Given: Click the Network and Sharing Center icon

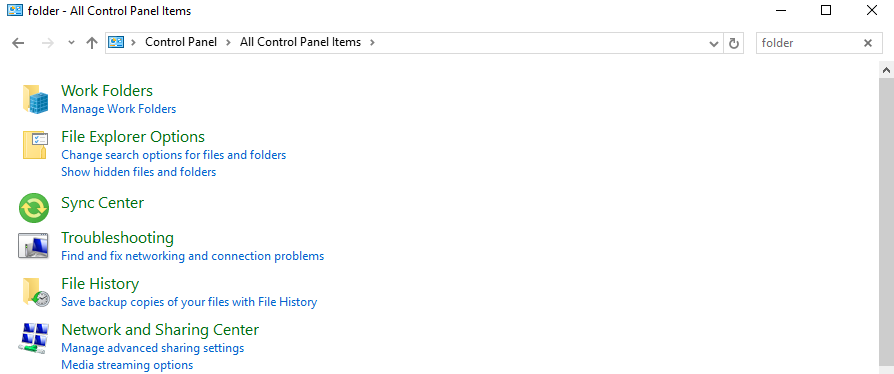Looking at the screenshot, I should [x=34, y=338].
